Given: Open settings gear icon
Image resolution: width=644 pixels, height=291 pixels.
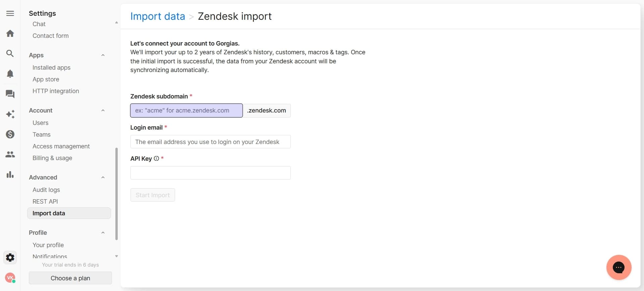Looking at the screenshot, I should (10, 258).
